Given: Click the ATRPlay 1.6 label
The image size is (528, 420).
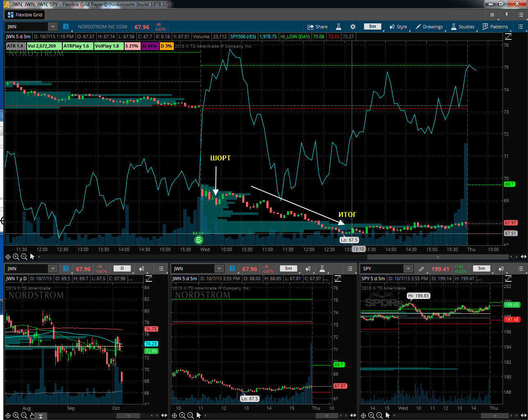Looking at the screenshot, I should 77,46.
